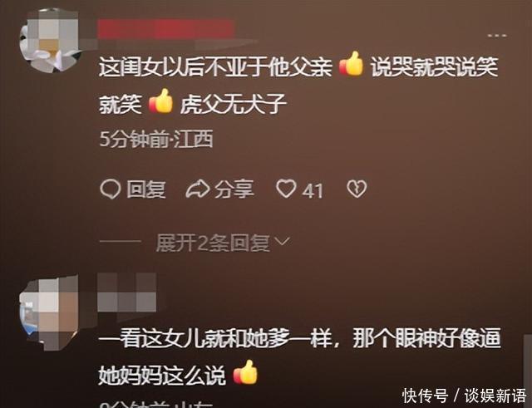Open the second commenter's pixelated avatar
This screenshot has height=408, width=532.
coord(48,312)
